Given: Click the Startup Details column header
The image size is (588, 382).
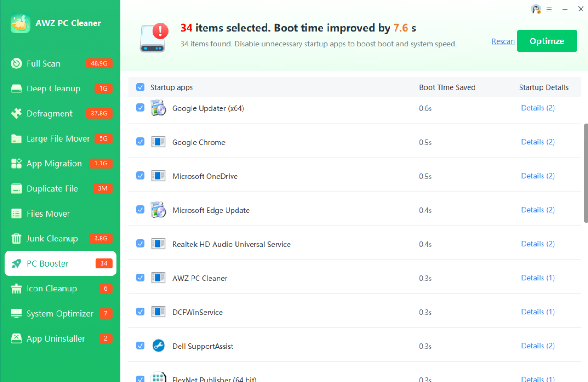Looking at the screenshot, I should point(543,87).
